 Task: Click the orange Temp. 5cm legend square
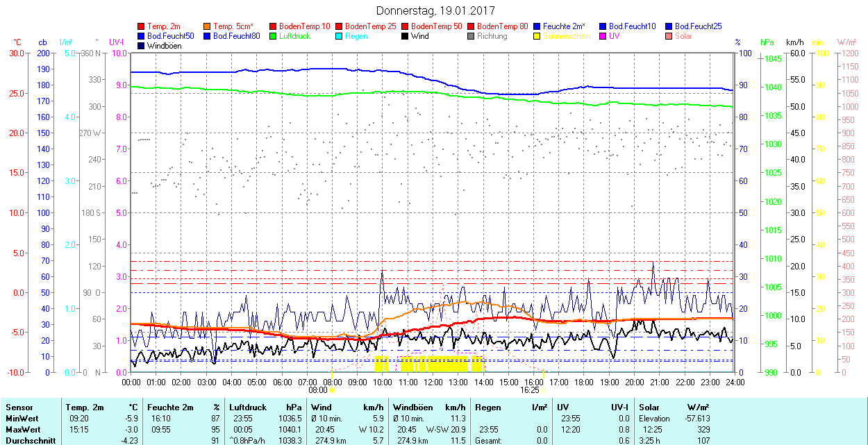tap(208, 26)
